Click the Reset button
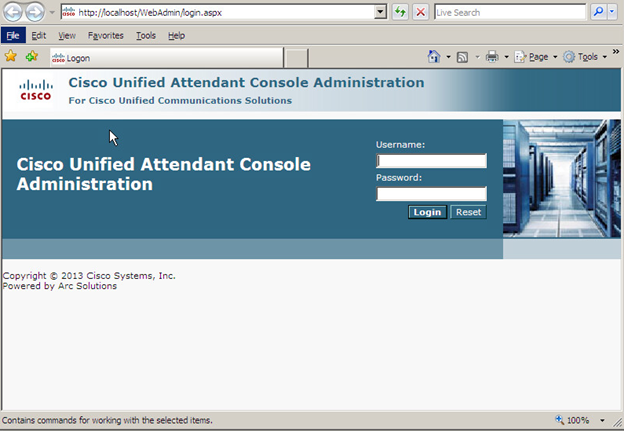Viewport: 624px width, 432px height. tap(468, 212)
